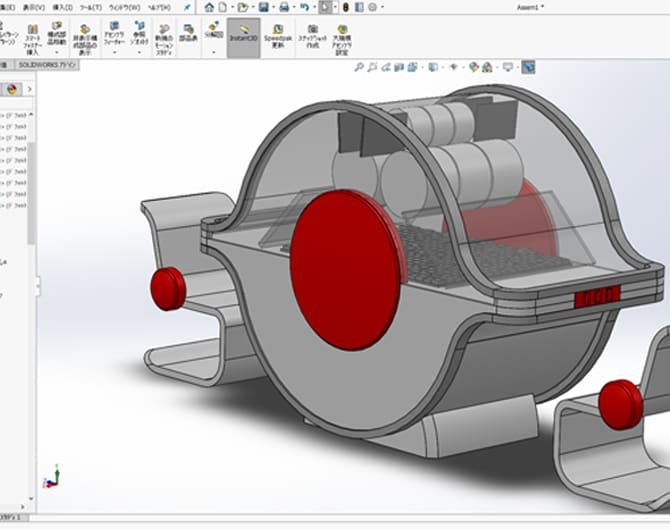
Task: Open dropdown arrow next to Print icon
Action: 294,7
